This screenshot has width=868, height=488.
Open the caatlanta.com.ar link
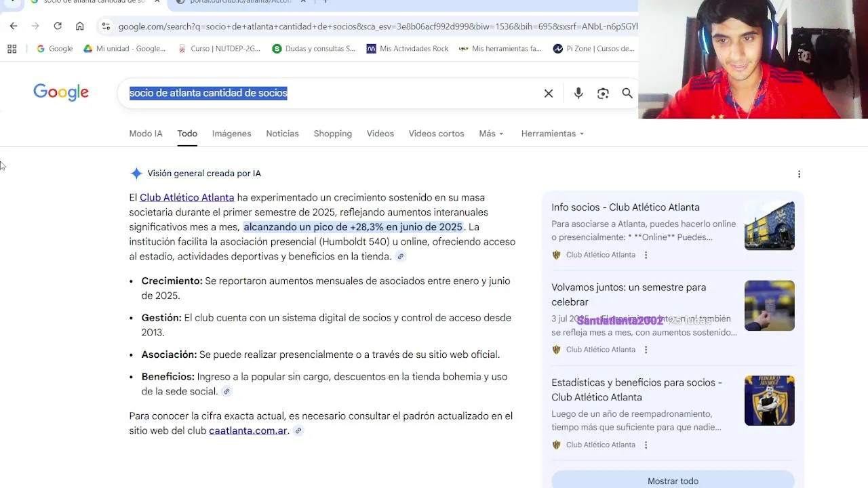pyautogui.click(x=248, y=431)
